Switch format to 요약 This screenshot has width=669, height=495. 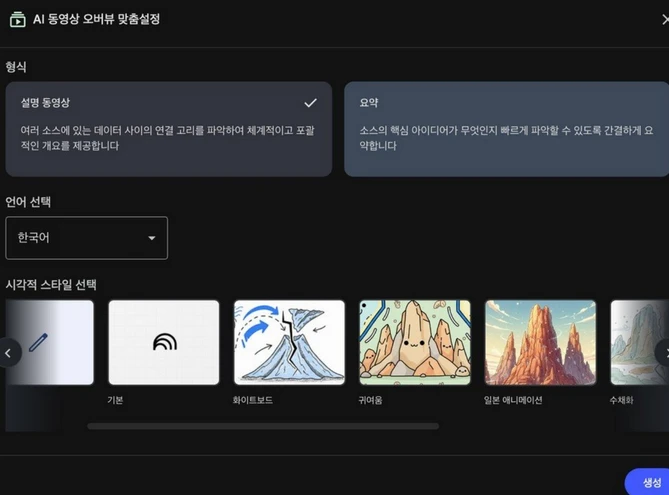point(506,129)
